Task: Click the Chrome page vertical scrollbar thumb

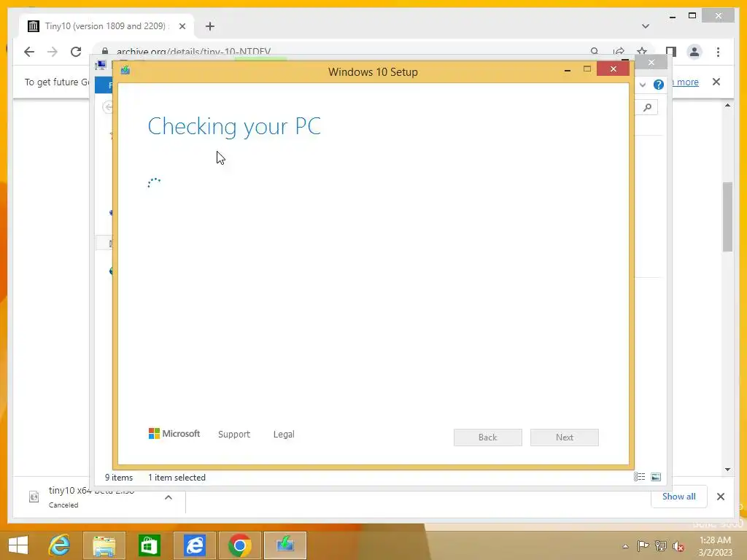Action: pos(727,217)
